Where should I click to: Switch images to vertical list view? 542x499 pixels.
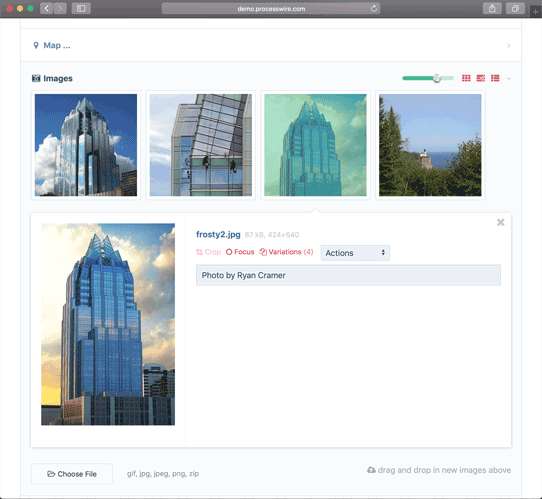pyautogui.click(x=495, y=78)
